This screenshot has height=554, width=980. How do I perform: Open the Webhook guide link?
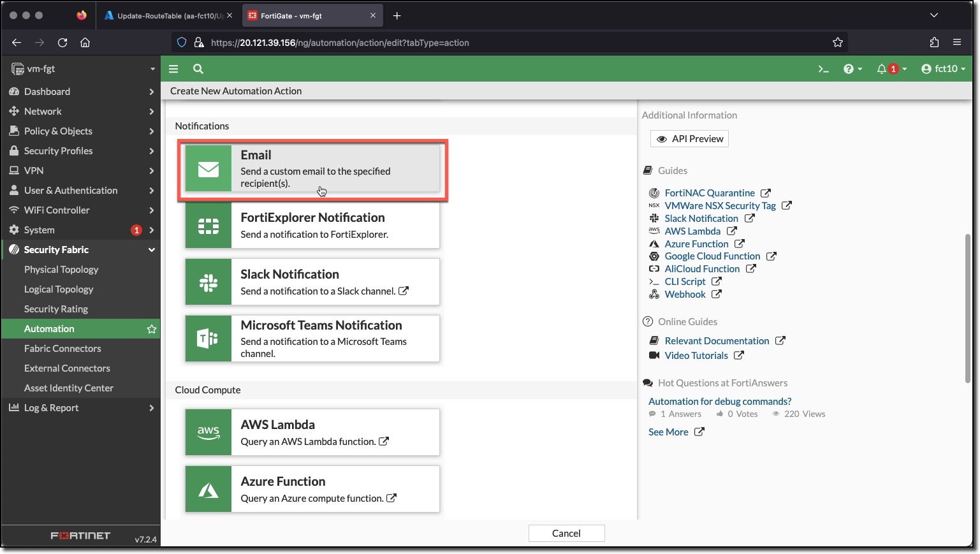pos(685,295)
